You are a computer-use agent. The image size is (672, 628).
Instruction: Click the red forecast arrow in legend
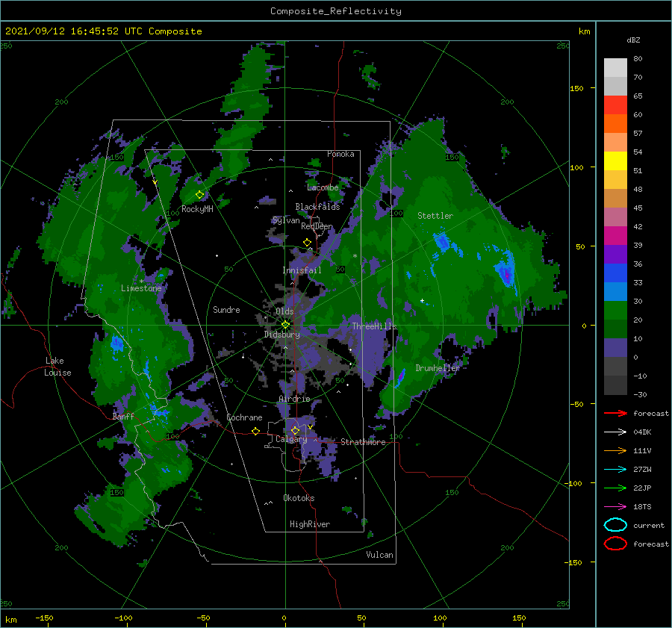(615, 413)
